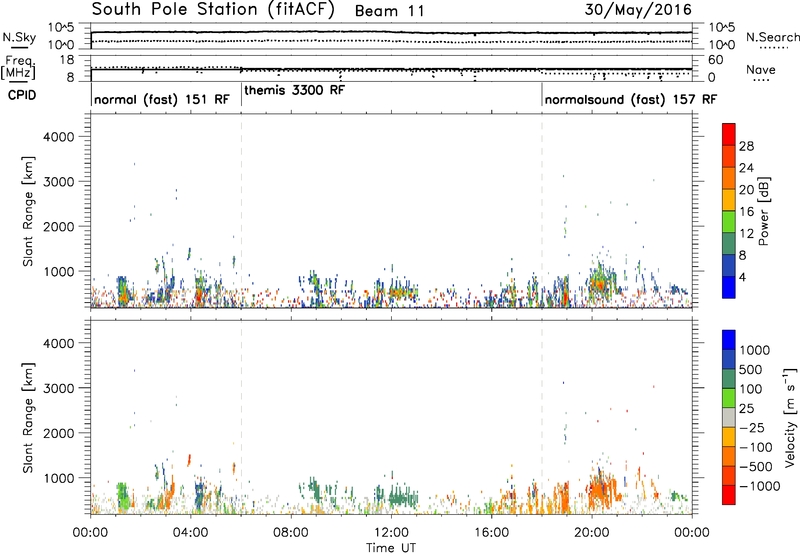The image size is (800, 554).
Task: Pick the gray −25 to 25 Velocity segment
Action: [x=729, y=417]
